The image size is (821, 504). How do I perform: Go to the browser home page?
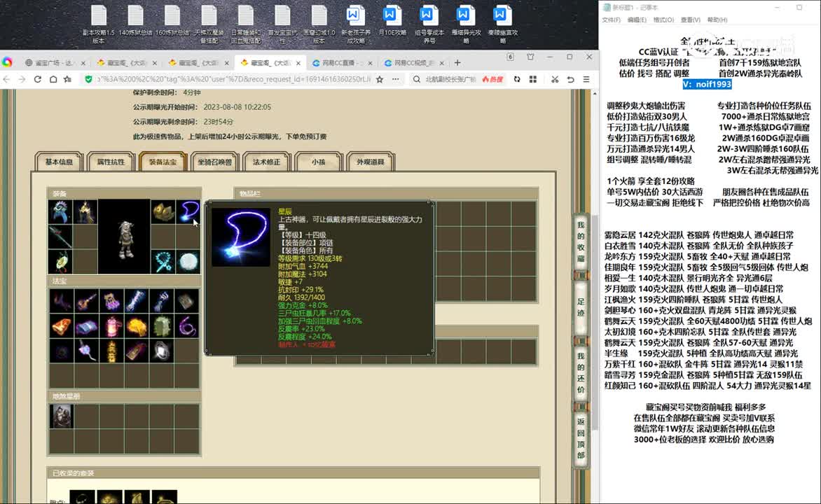point(53,79)
